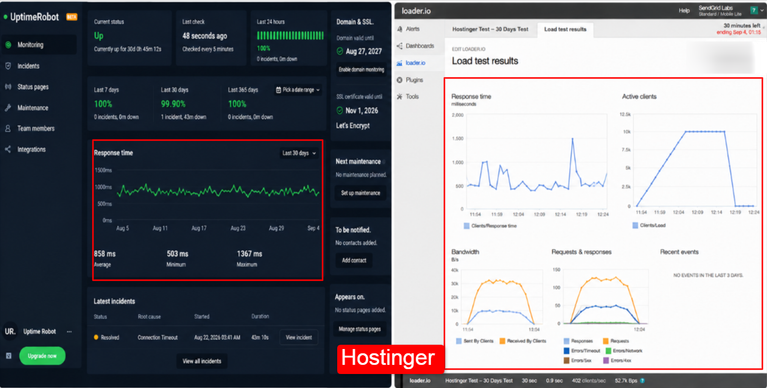Click the '402 clients/sec' status bar entry
The width and height of the screenshot is (767, 388).
pos(588,380)
